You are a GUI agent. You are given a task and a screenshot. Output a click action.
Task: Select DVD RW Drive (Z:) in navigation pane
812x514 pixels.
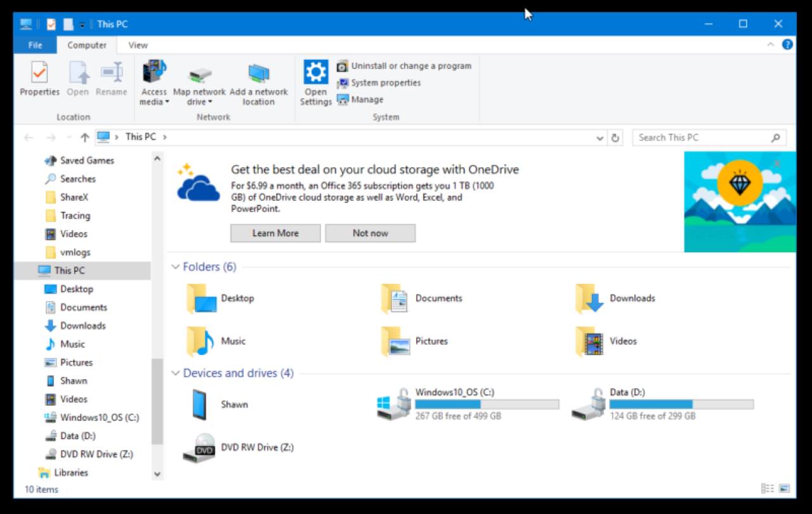coord(89,454)
